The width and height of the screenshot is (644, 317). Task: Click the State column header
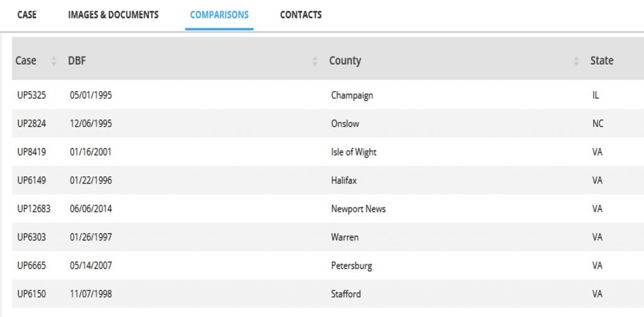pos(601,61)
